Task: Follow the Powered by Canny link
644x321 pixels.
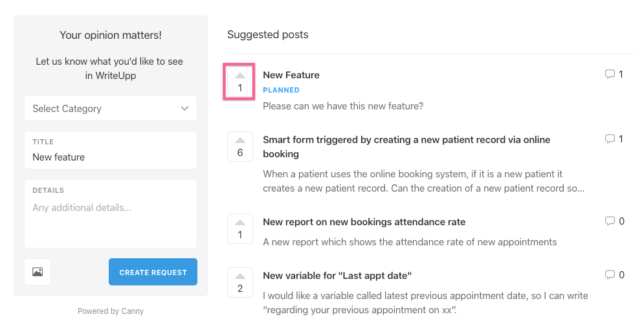Action: coord(111,311)
